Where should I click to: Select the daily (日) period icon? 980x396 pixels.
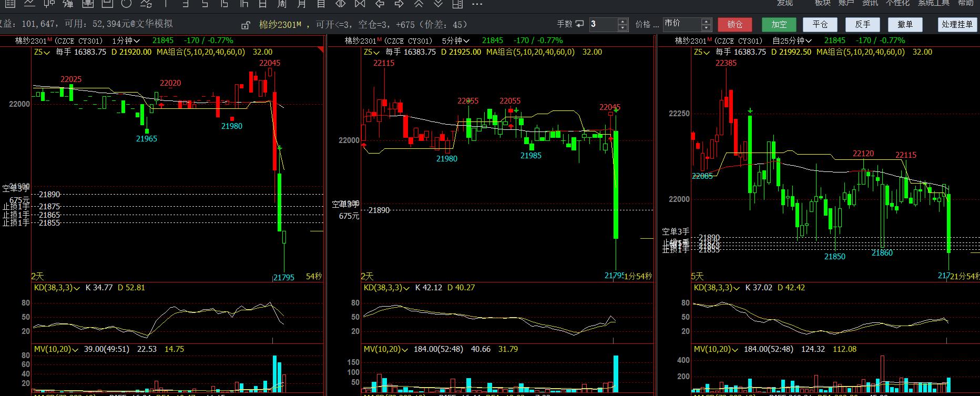pyautogui.click(x=263, y=4)
